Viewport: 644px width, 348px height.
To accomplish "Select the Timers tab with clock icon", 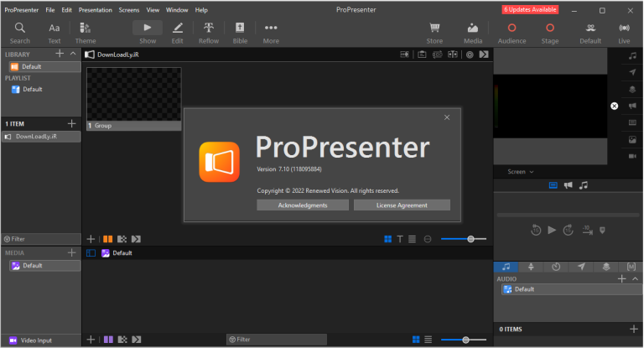I will (x=556, y=267).
